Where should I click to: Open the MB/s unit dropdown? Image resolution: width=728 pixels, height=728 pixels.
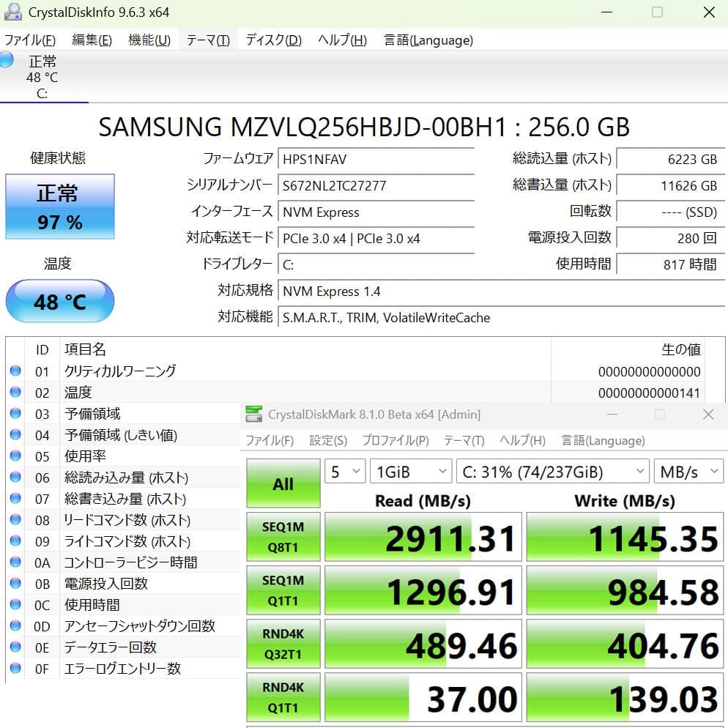point(688,471)
